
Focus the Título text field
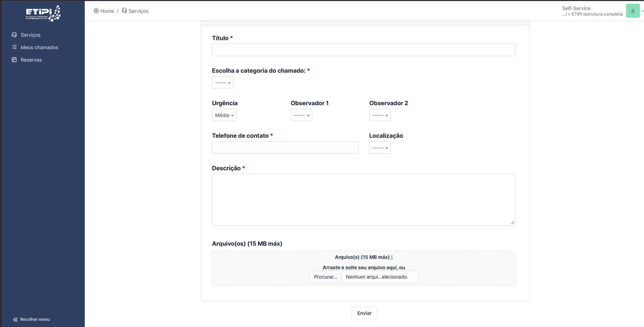[x=364, y=50]
